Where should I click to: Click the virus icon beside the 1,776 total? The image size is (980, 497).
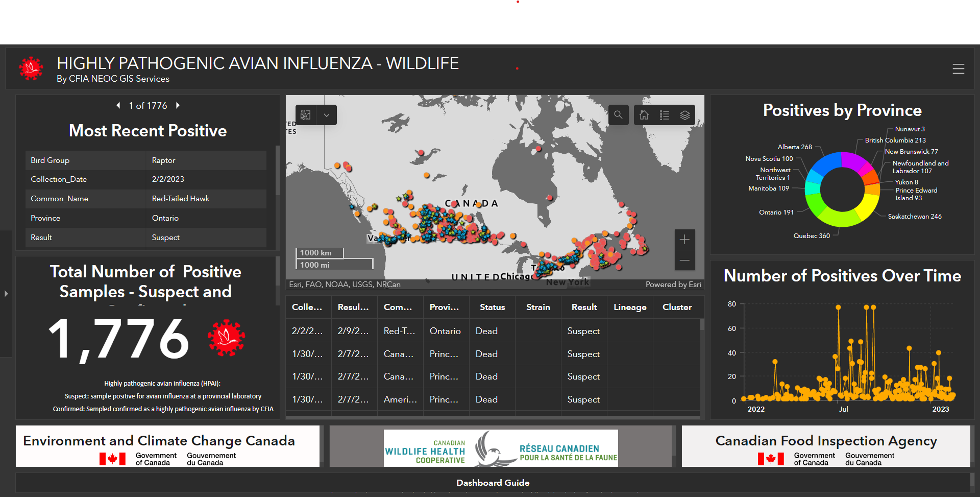226,338
